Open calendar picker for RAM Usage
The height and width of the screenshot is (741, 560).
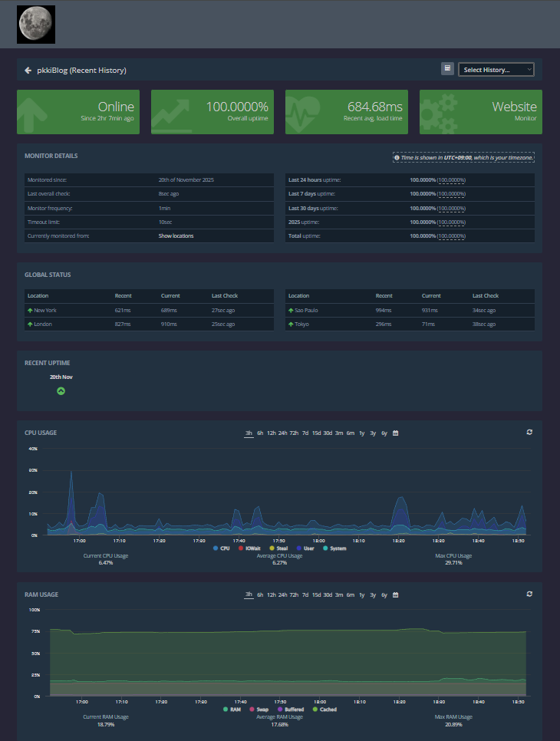(x=396, y=594)
